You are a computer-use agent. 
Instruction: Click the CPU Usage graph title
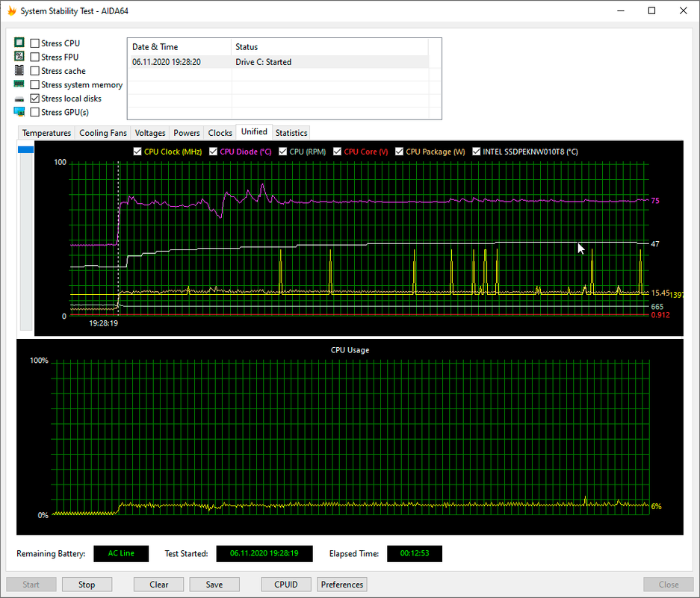(x=350, y=350)
